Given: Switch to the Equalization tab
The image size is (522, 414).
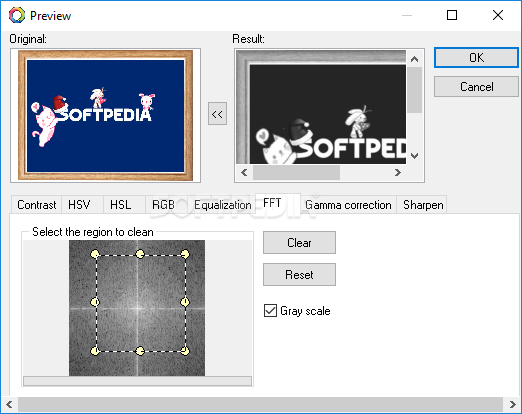Looking at the screenshot, I should [222, 204].
